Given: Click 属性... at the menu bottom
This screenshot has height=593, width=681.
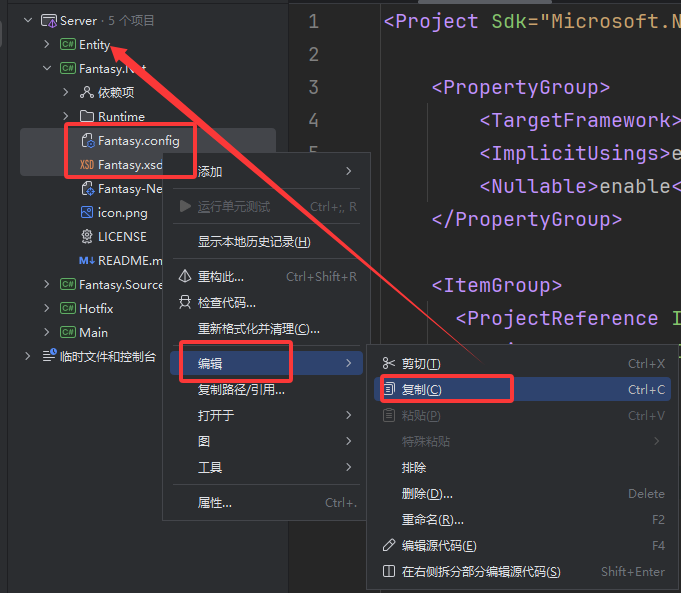Looking at the screenshot, I should click(x=215, y=503).
